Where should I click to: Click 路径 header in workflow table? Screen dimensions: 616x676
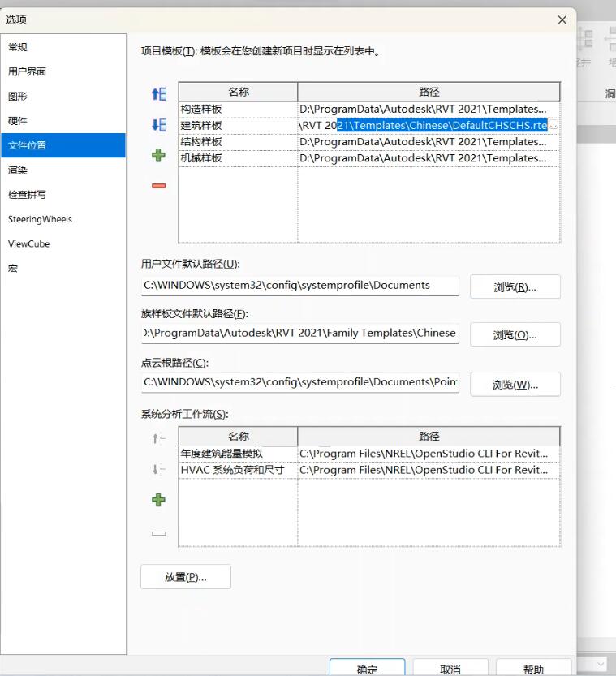coord(429,437)
